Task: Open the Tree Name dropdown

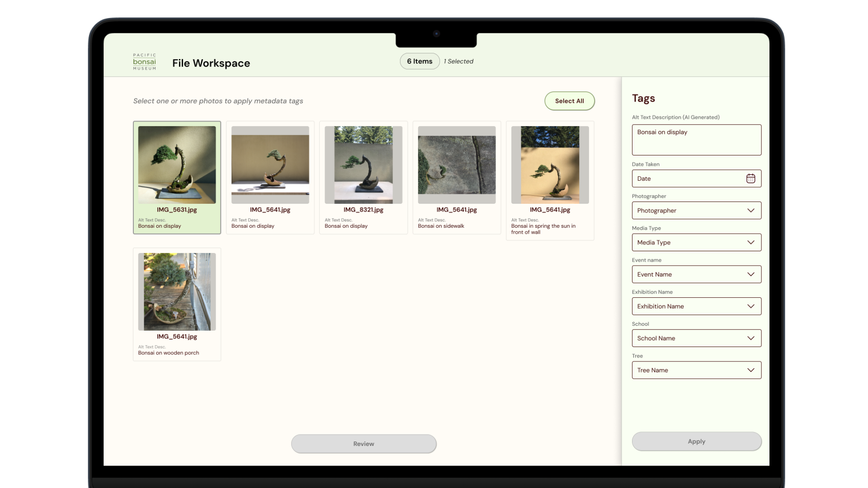Action: pyautogui.click(x=696, y=370)
